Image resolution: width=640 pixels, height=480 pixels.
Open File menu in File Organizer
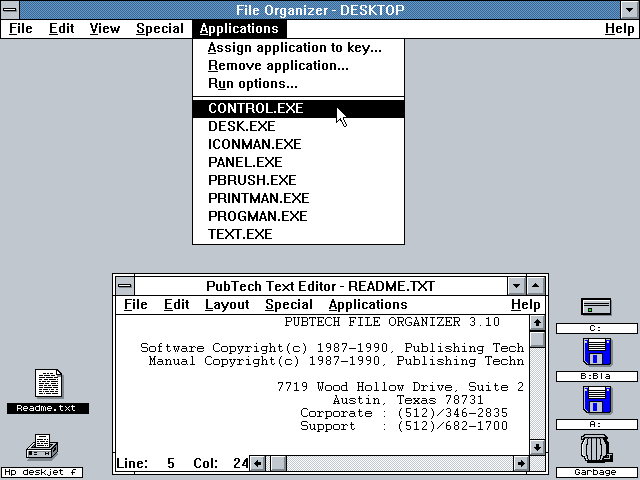coord(20,29)
